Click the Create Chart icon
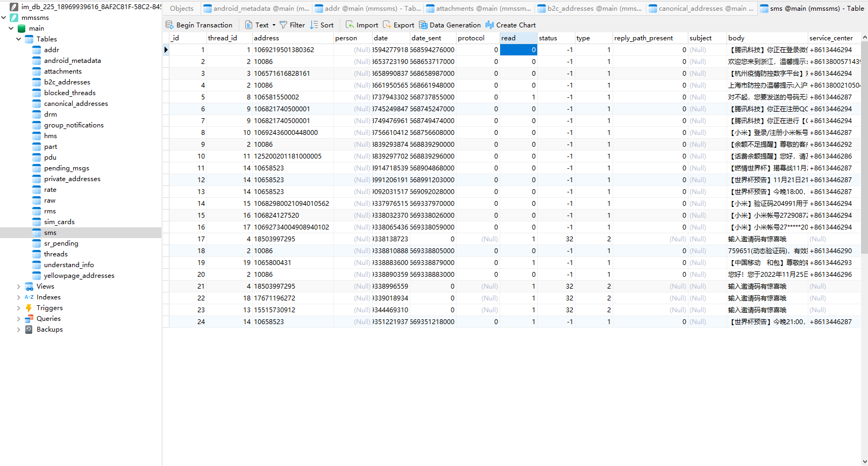 click(489, 25)
